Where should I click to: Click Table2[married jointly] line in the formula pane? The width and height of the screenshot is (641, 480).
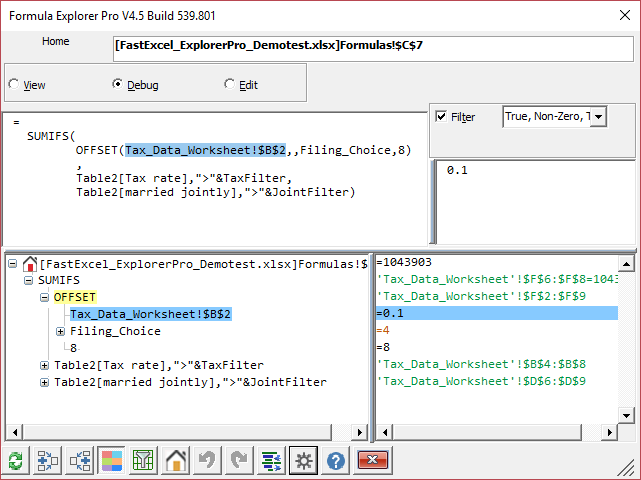(216, 192)
